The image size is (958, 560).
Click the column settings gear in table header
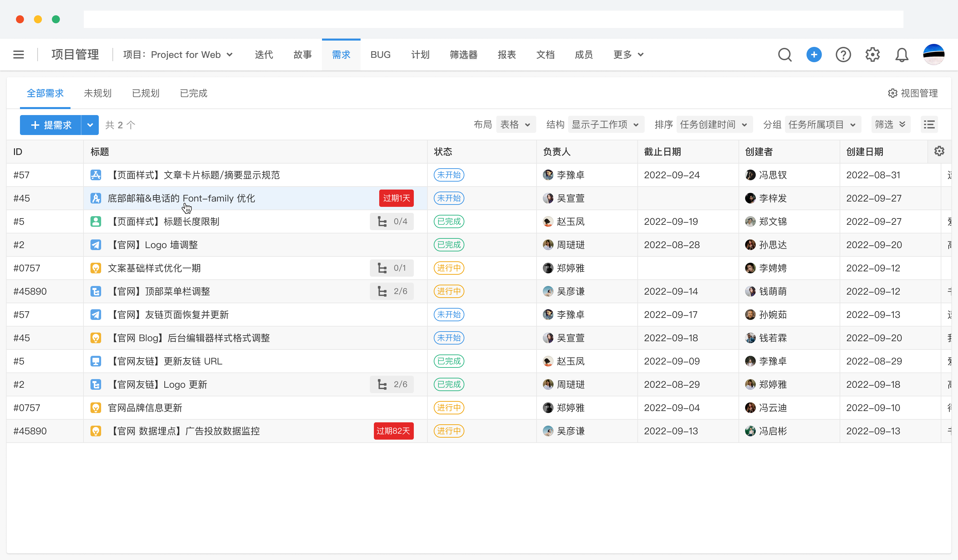coord(939,151)
